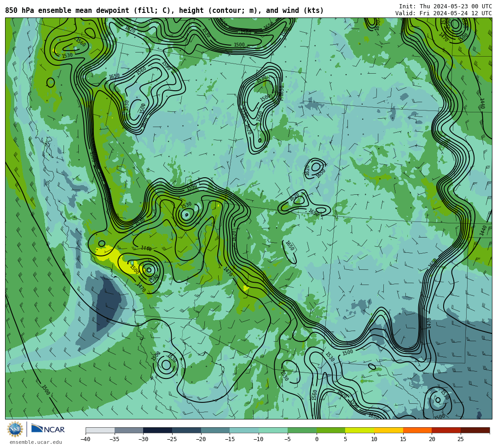Click the 20 colorbar label
The height and width of the screenshot is (448, 497).
432,439
